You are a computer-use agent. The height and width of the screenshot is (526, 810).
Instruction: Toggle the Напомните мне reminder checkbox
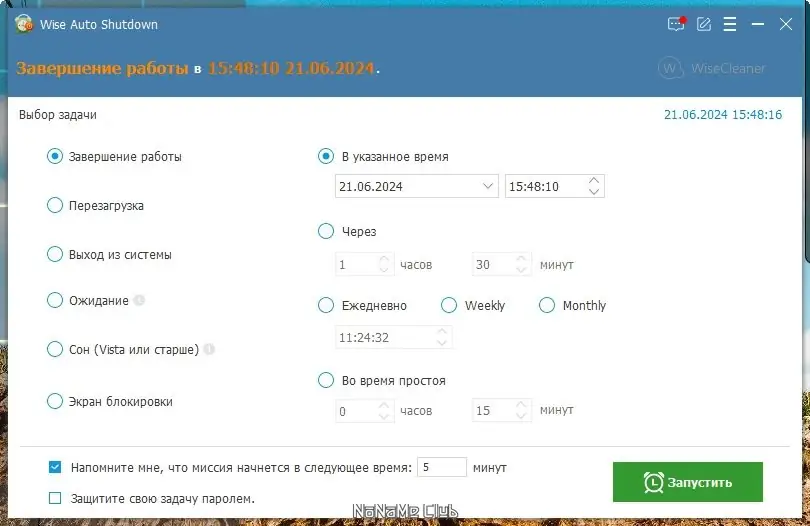pos(55,467)
